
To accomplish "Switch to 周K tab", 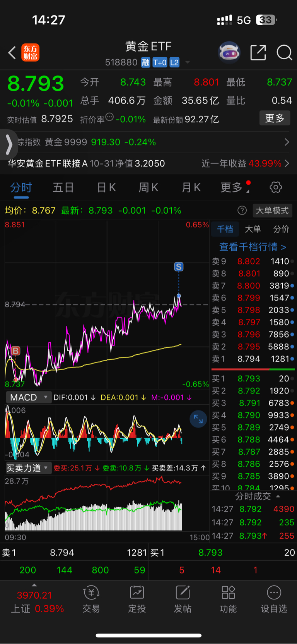I will point(148,187).
